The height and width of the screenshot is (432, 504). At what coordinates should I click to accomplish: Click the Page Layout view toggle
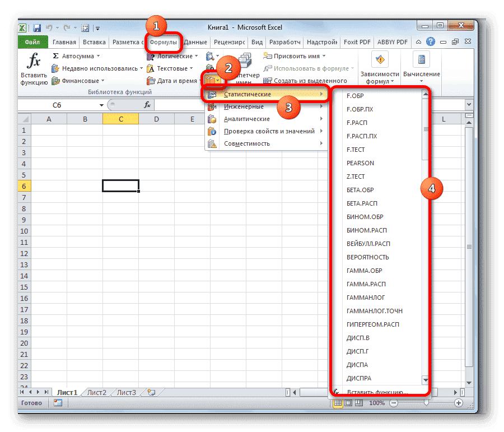[x=348, y=402]
